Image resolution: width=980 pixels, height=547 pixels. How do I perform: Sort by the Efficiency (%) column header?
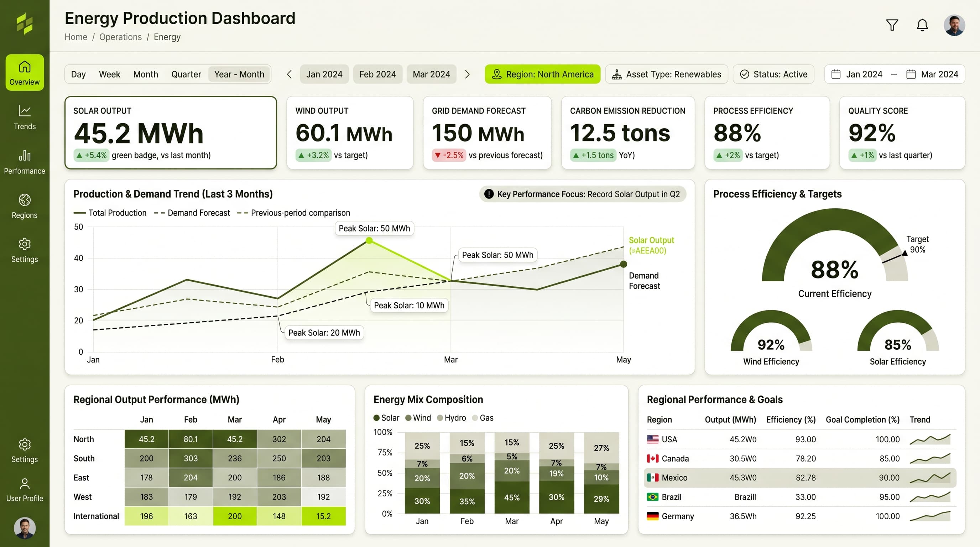[791, 420]
